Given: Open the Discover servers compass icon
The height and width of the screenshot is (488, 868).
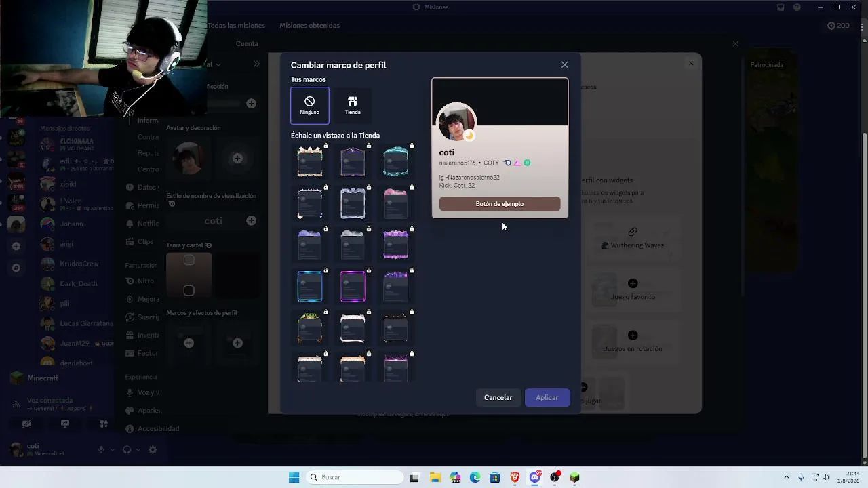Looking at the screenshot, I should pyautogui.click(x=16, y=268).
